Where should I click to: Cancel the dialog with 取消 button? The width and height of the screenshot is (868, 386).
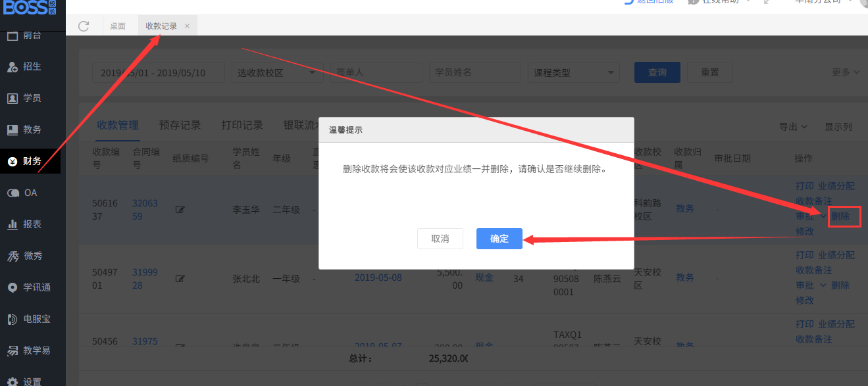click(440, 239)
